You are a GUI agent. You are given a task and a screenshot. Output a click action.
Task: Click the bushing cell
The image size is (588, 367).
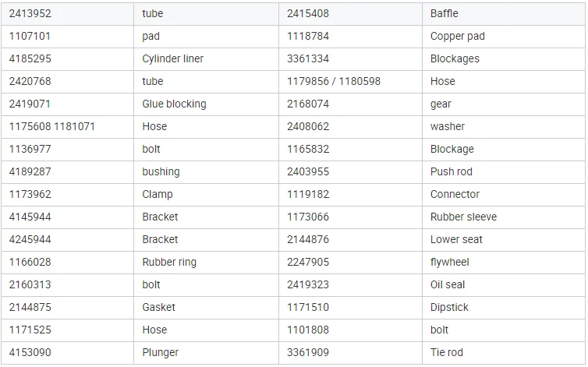tap(161, 171)
